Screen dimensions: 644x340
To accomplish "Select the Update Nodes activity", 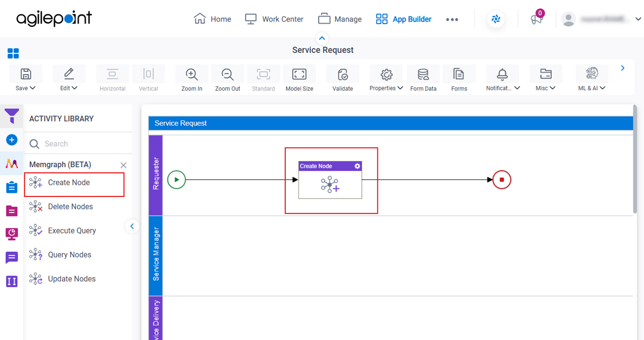I will [71, 279].
